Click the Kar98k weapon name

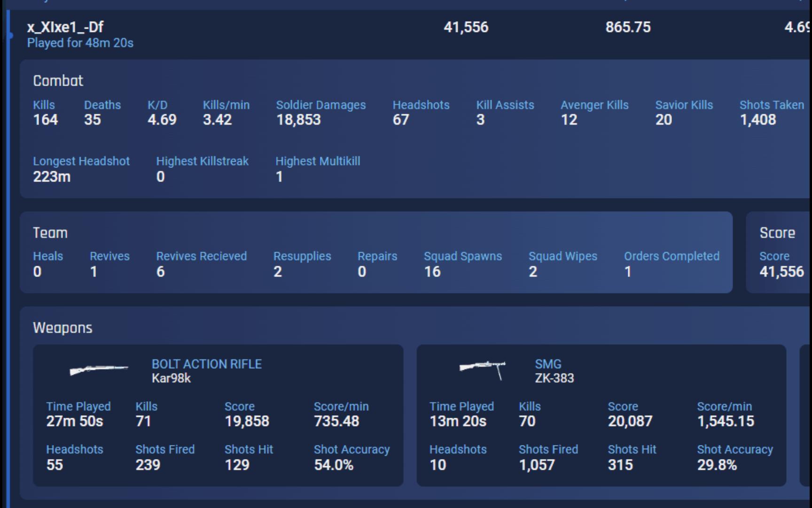click(171, 378)
